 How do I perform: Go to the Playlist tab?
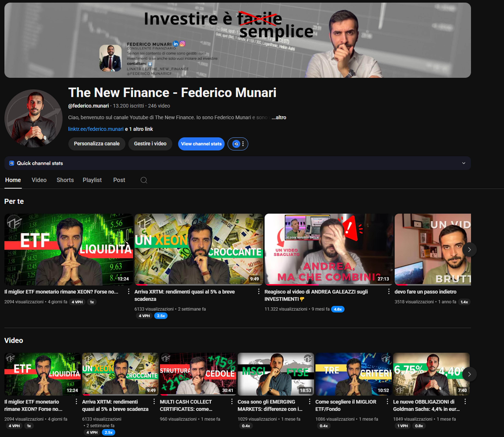tap(92, 180)
